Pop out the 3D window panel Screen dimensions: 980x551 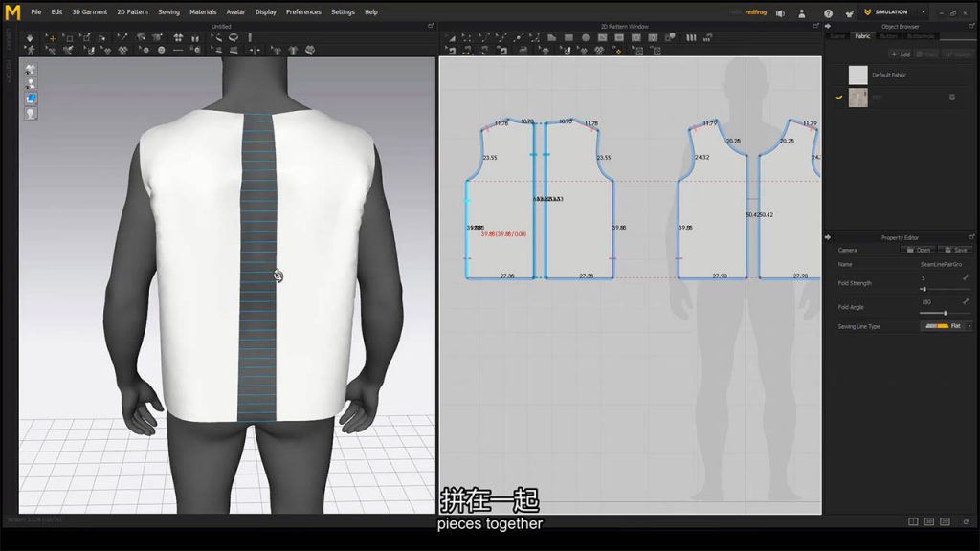click(x=431, y=26)
